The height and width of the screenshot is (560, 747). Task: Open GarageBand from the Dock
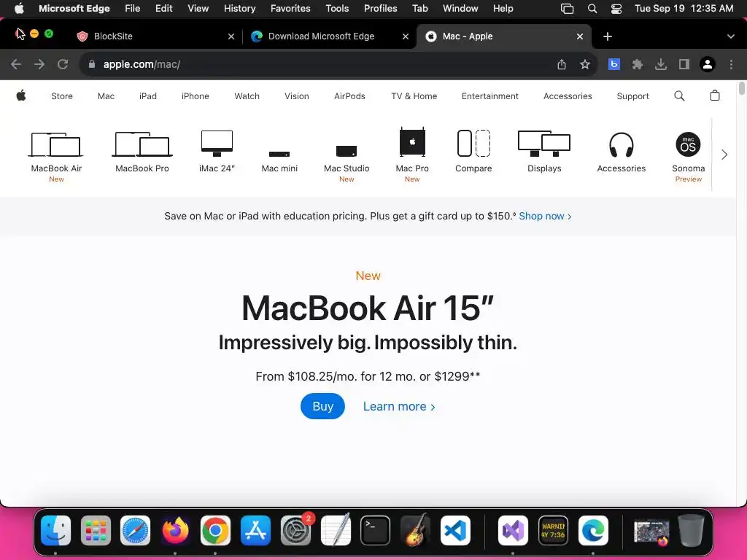[415, 530]
